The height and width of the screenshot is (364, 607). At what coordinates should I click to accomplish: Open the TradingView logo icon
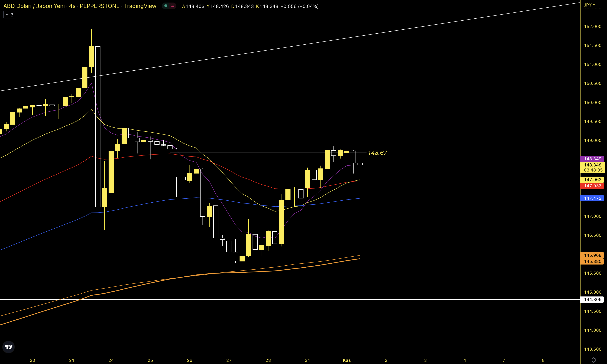tap(9, 347)
